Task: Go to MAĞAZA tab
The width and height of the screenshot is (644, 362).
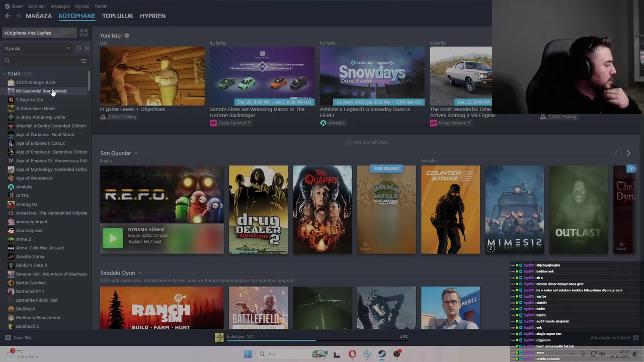Action: coord(39,16)
